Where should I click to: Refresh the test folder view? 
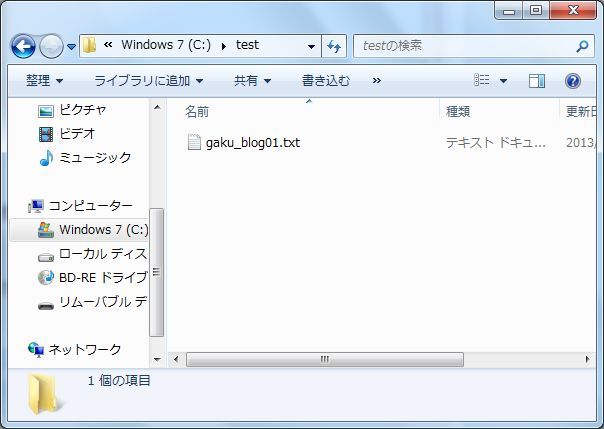point(334,46)
